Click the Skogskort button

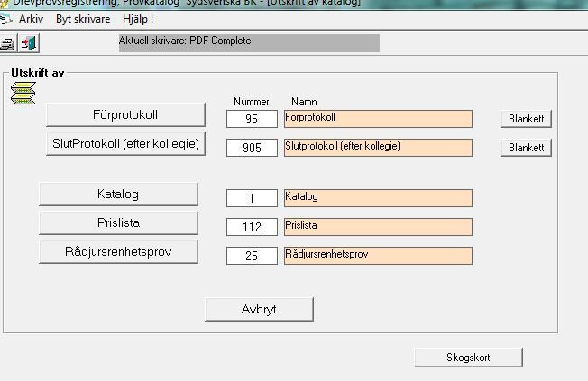coord(468,358)
